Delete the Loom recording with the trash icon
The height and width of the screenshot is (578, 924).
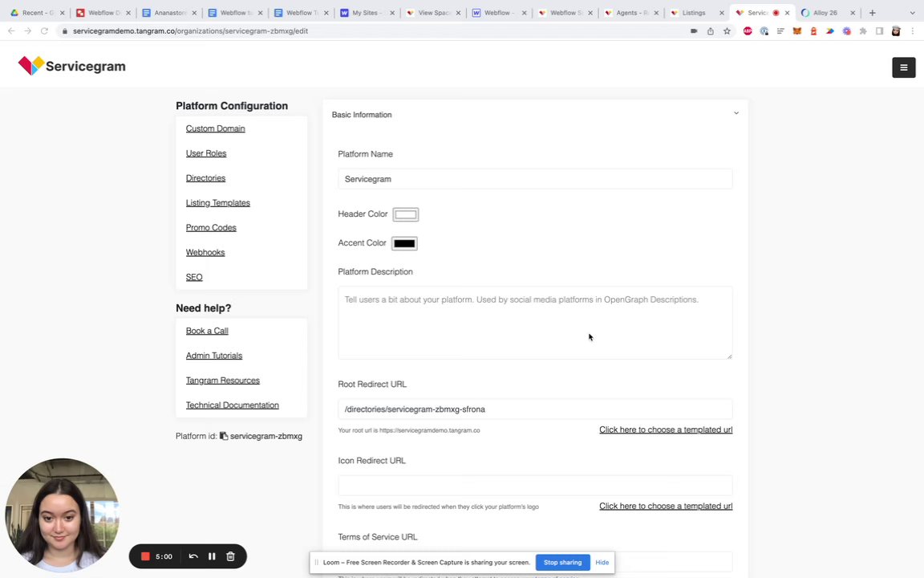point(230,556)
